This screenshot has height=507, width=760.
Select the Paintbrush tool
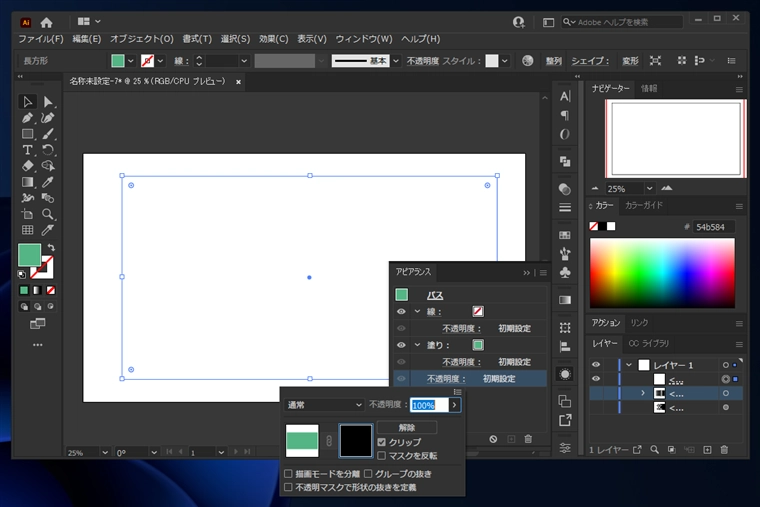coord(48,134)
